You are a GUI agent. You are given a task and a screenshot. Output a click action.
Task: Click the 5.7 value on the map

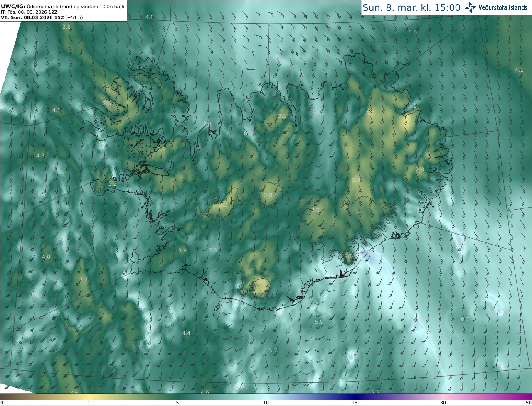pos(273,350)
